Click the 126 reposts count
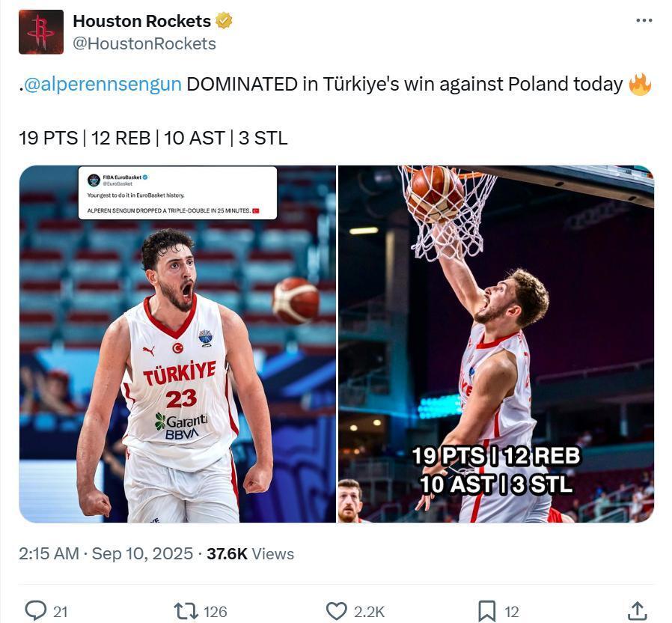Image resolution: width=672 pixels, height=623 pixels. (215, 612)
